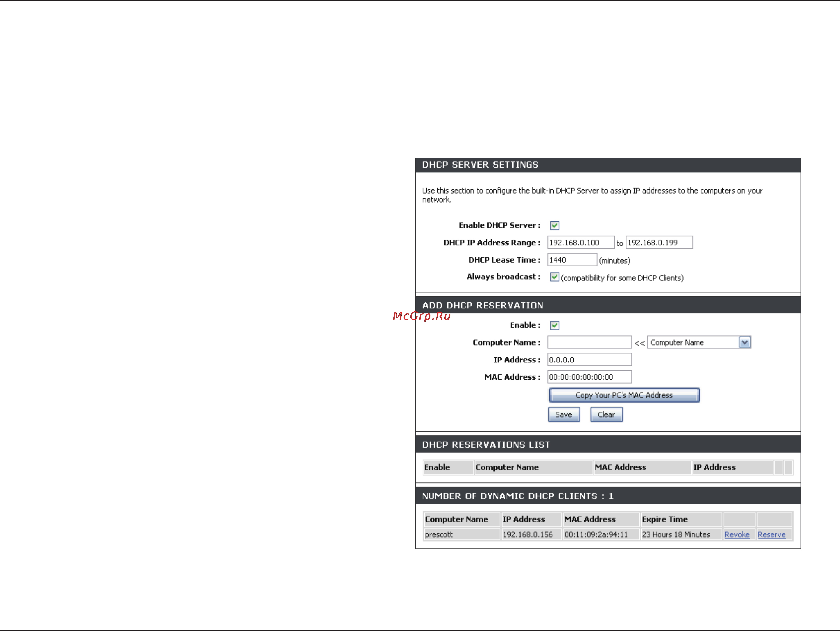Toggle the reservation Enable checkbox

(554, 325)
